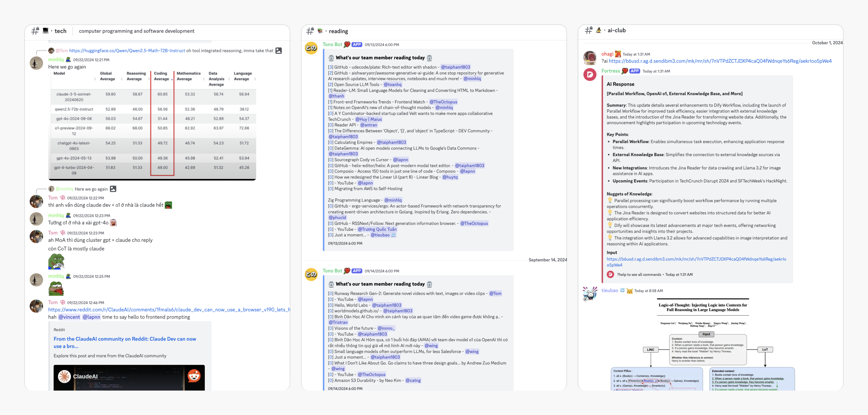The image size is (868, 415).
Task: Open the reddit.com ClaudeAI comments link
Action: (169, 310)
